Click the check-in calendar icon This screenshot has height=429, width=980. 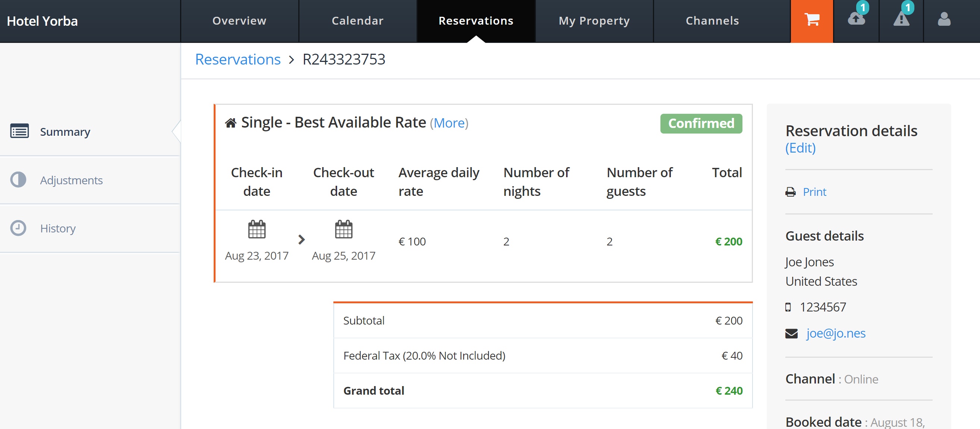[x=257, y=229]
